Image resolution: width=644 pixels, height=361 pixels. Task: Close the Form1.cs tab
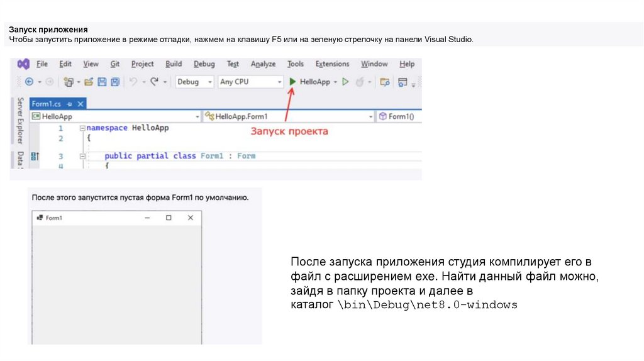pyautogui.click(x=80, y=104)
